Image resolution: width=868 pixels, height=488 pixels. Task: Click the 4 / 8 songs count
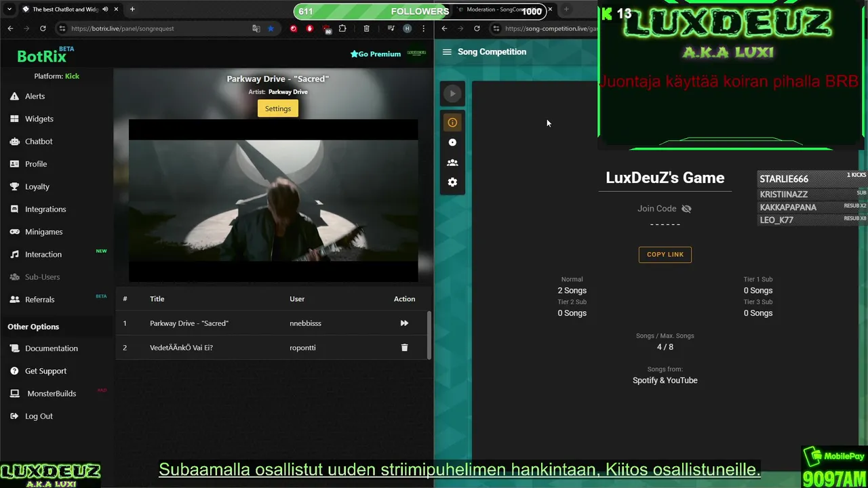pyautogui.click(x=665, y=347)
